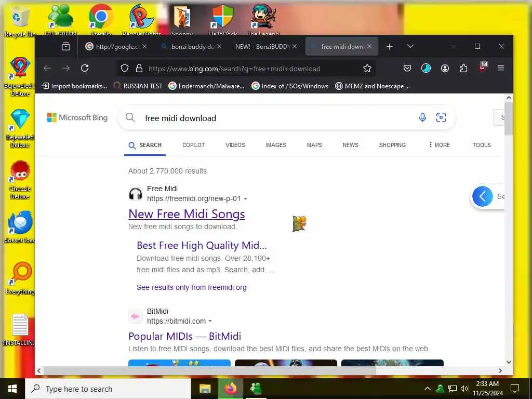Show hidden system tray icons
The height and width of the screenshot is (399, 532).
tap(428, 389)
